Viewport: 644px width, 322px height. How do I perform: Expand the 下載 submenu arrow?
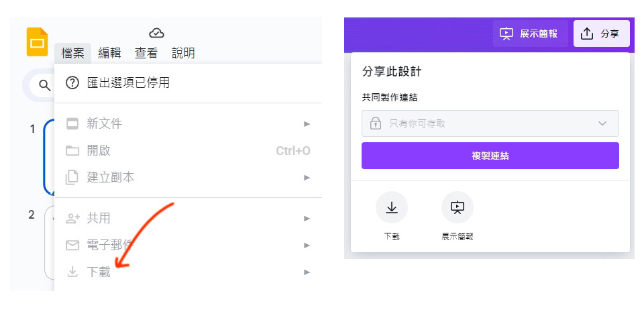(307, 272)
